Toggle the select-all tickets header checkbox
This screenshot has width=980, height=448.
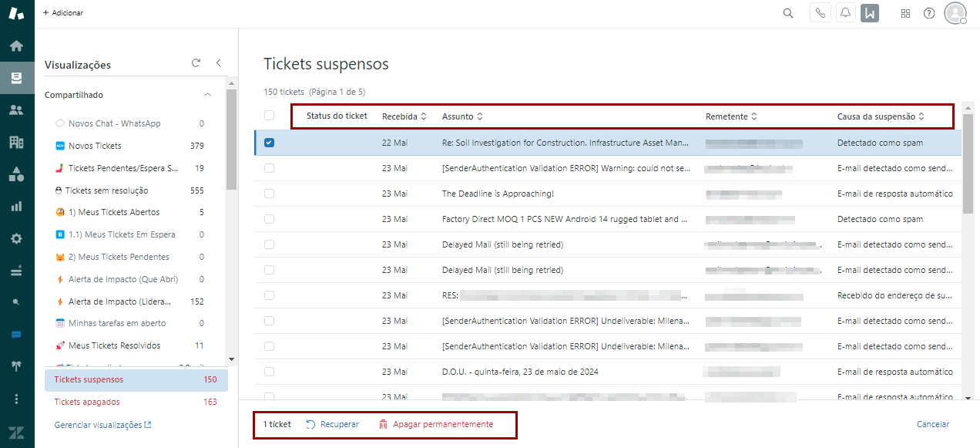269,116
